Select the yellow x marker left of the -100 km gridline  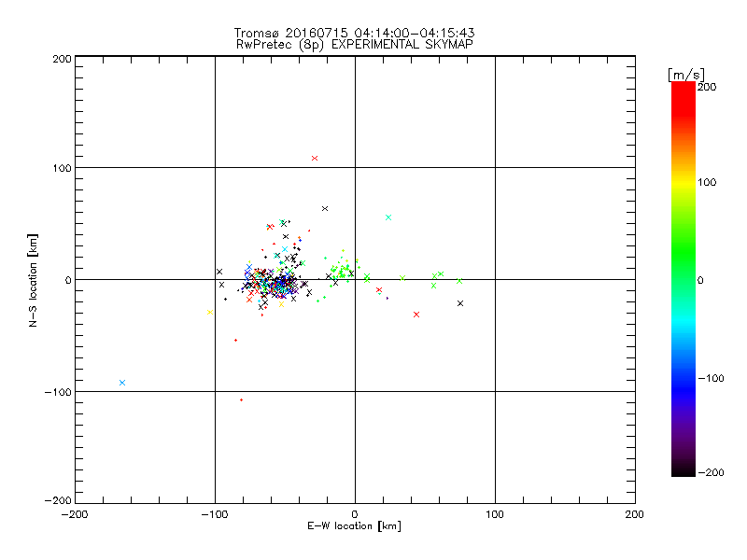point(208,312)
